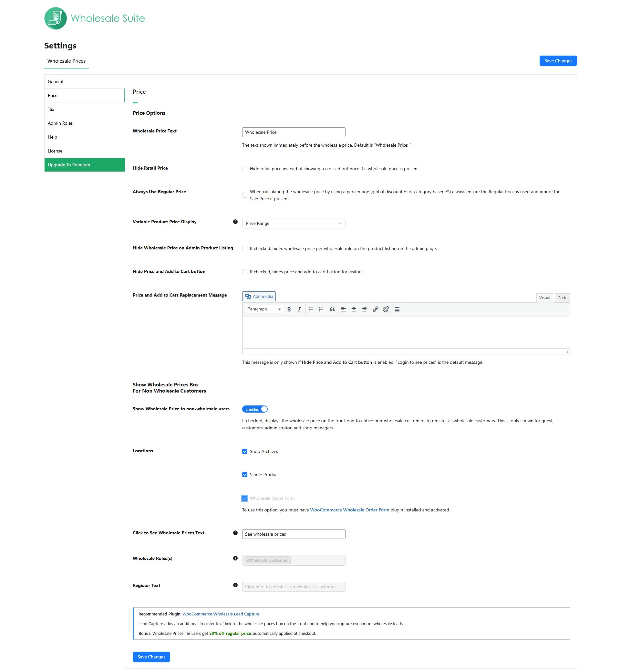Focus the replacement message editor area

pos(406,332)
